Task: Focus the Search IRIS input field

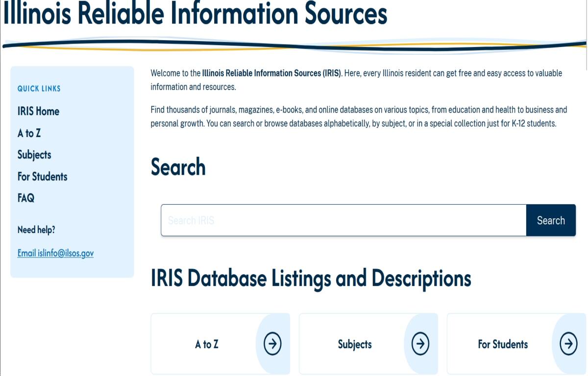Action: point(343,220)
